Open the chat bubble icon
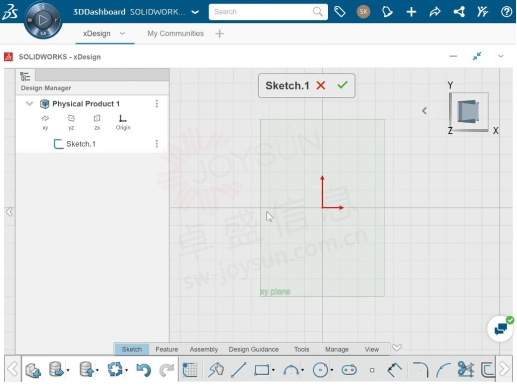 click(x=501, y=329)
